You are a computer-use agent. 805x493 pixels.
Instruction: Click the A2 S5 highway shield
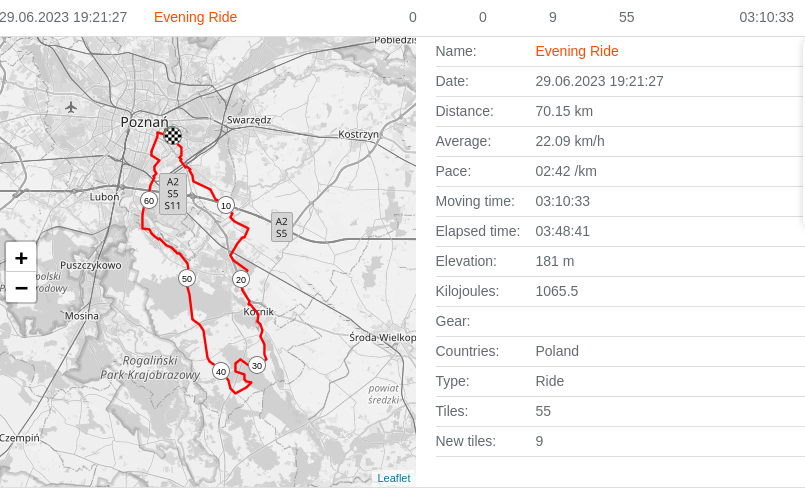[282, 227]
